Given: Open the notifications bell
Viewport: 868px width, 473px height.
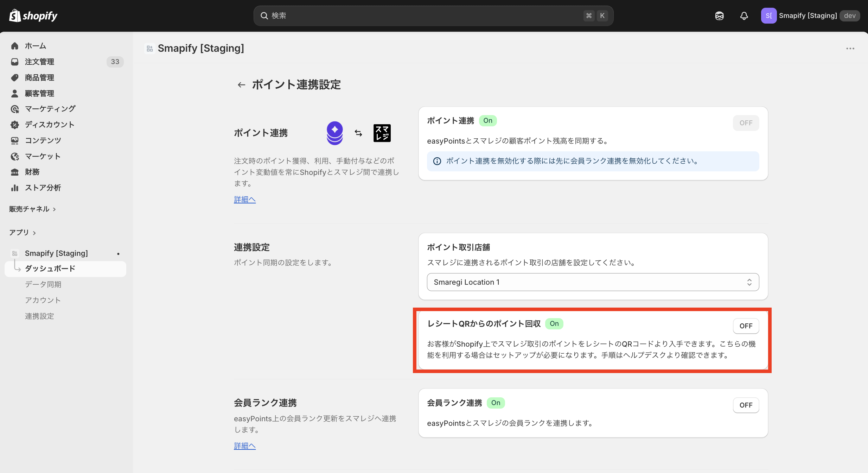Looking at the screenshot, I should point(744,16).
